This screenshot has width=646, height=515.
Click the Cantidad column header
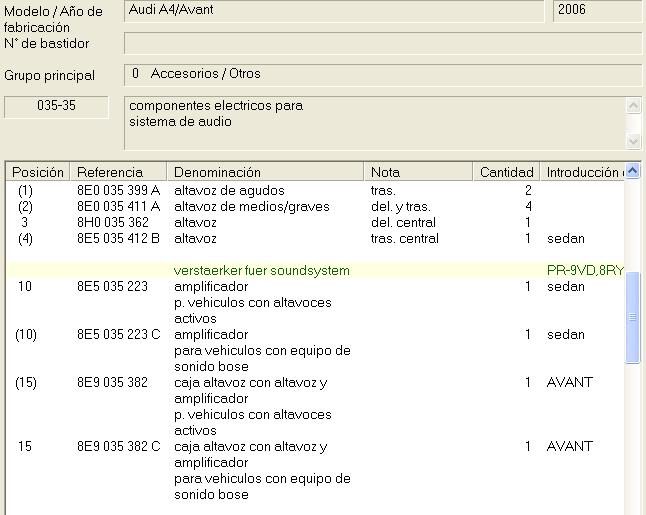pos(506,172)
